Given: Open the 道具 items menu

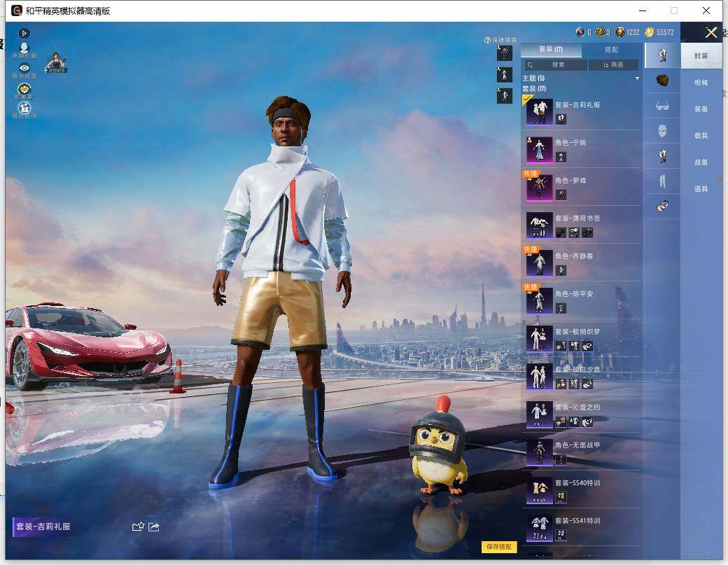Looking at the screenshot, I should (701, 189).
